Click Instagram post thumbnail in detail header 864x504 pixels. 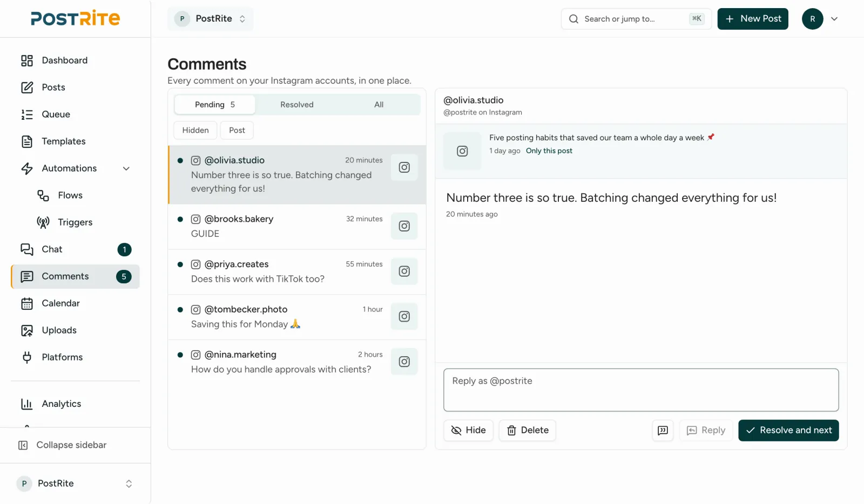coord(462,151)
